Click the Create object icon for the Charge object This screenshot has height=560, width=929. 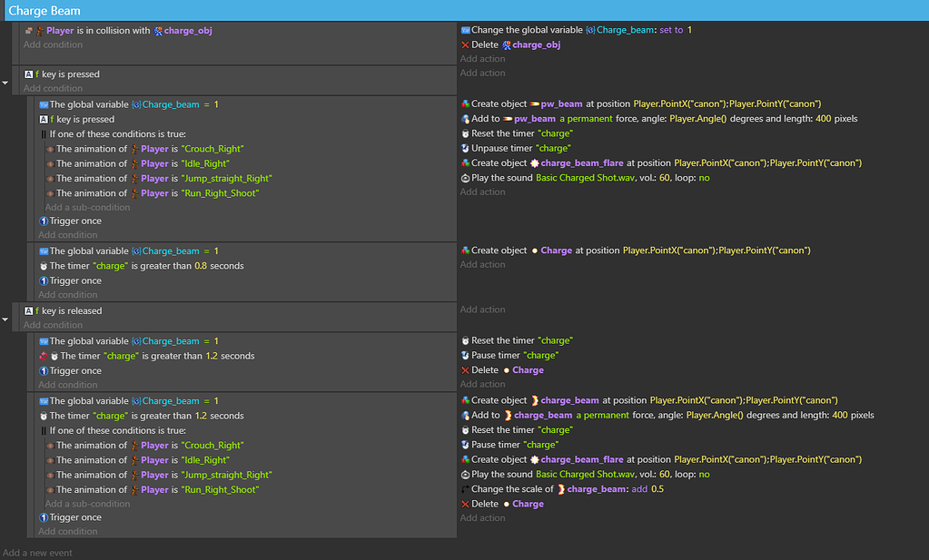465,251
